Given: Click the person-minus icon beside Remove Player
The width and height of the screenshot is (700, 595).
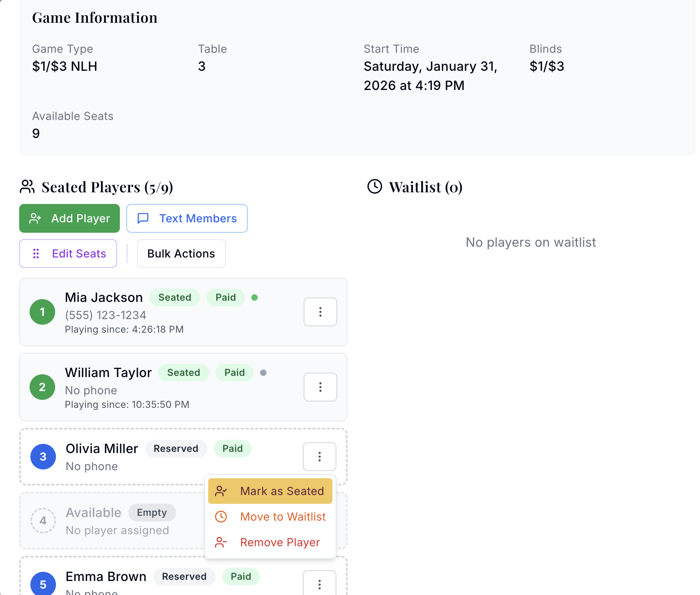Looking at the screenshot, I should (x=221, y=542).
